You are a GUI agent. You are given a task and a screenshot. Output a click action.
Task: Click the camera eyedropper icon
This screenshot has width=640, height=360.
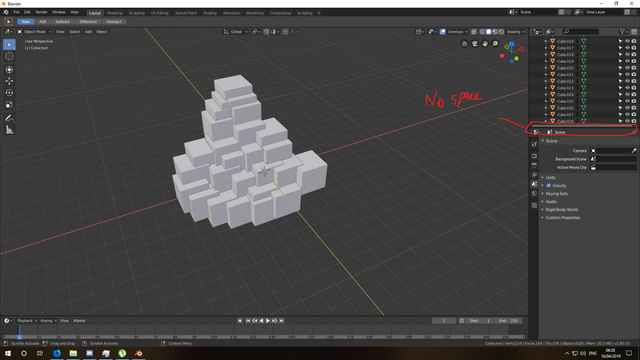coord(634,151)
